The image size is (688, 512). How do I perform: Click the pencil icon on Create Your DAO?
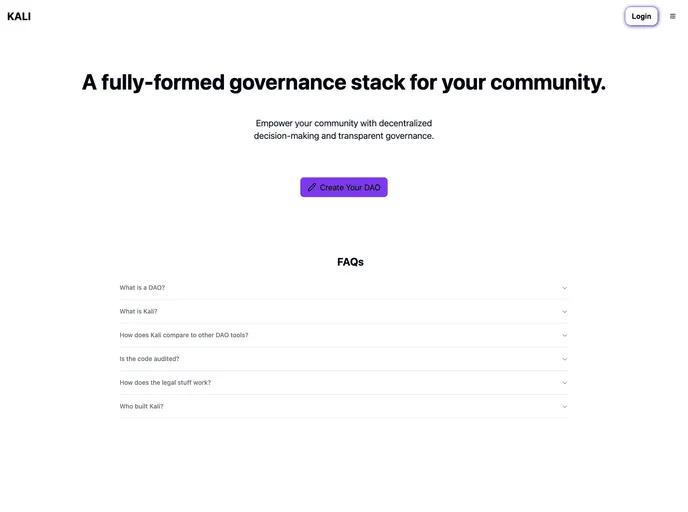pos(312,187)
